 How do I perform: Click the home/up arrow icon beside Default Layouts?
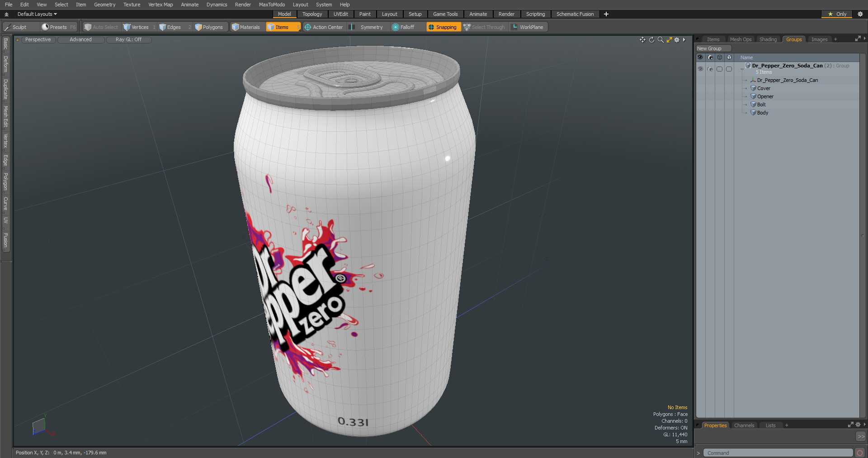[7, 14]
